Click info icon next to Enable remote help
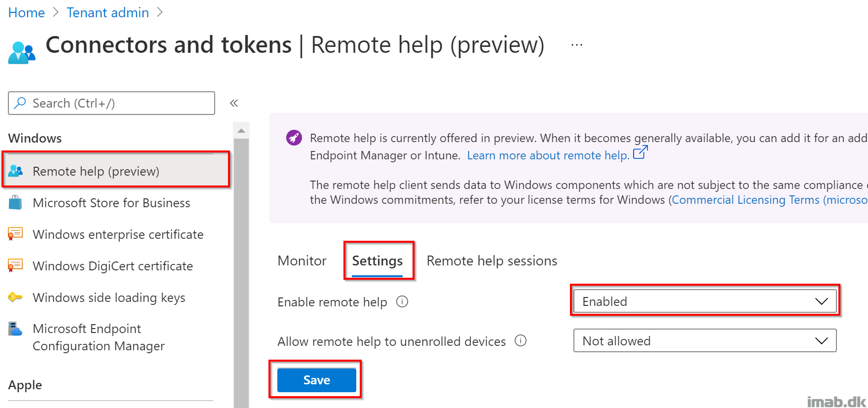The image size is (868, 408). click(x=402, y=301)
